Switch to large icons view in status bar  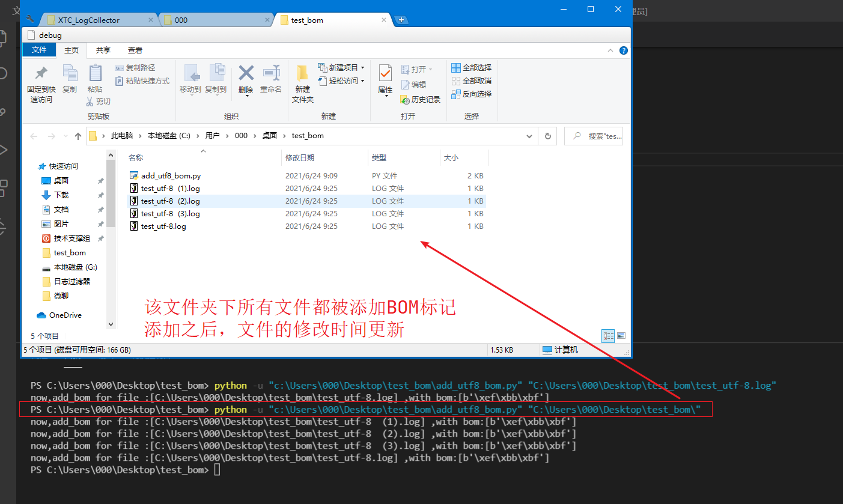621,335
